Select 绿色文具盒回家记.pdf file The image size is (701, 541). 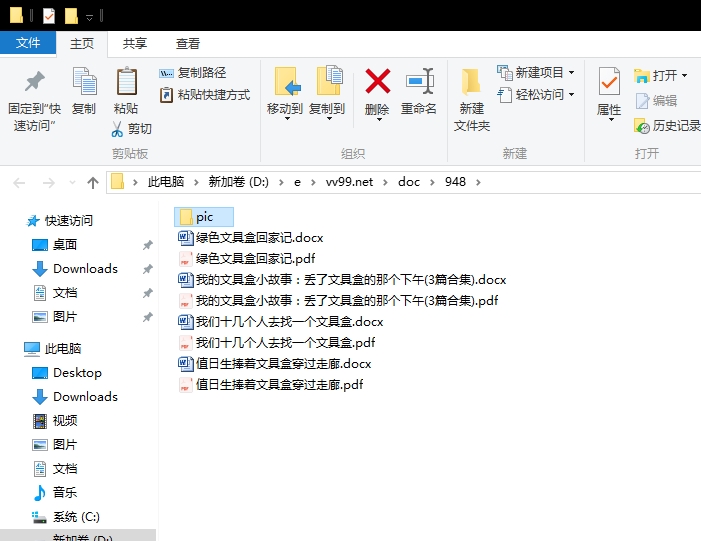(x=246, y=258)
